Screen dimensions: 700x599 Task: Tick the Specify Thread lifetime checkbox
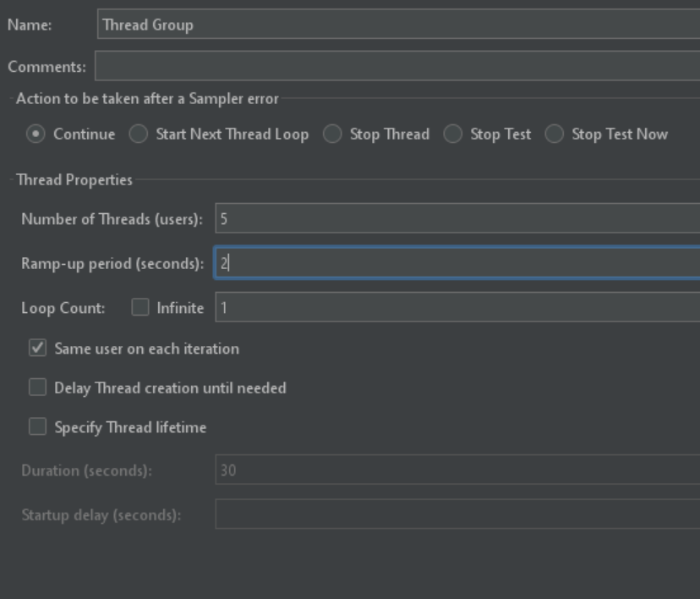pyautogui.click(x=37, y=426)
